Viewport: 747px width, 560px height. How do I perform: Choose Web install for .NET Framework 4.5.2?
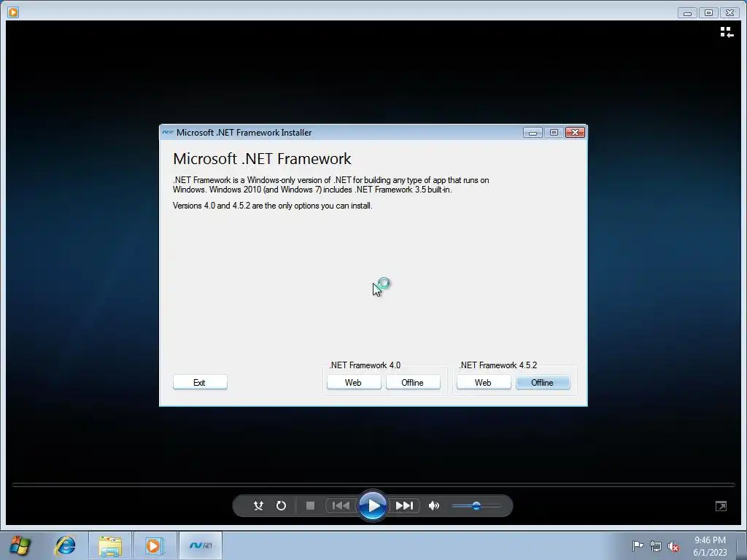(484, 382)
